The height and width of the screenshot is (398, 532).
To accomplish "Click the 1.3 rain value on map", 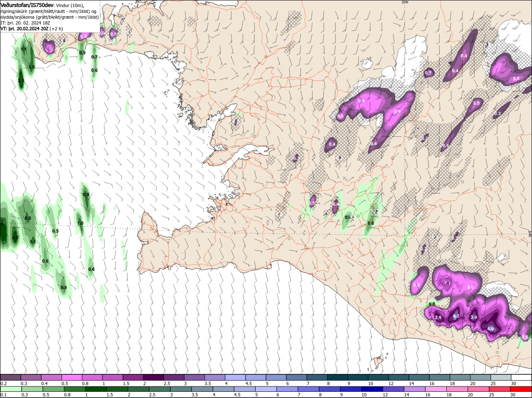I will click(15, 238).
